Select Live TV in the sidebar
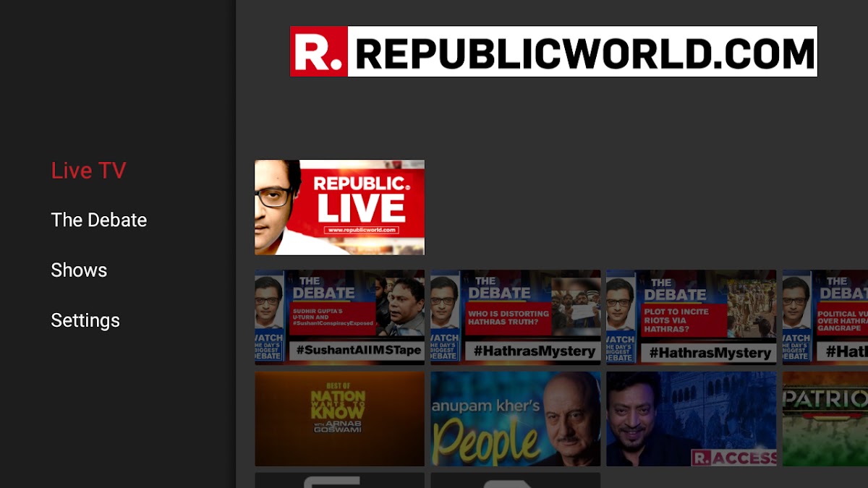 pos(88,171)
